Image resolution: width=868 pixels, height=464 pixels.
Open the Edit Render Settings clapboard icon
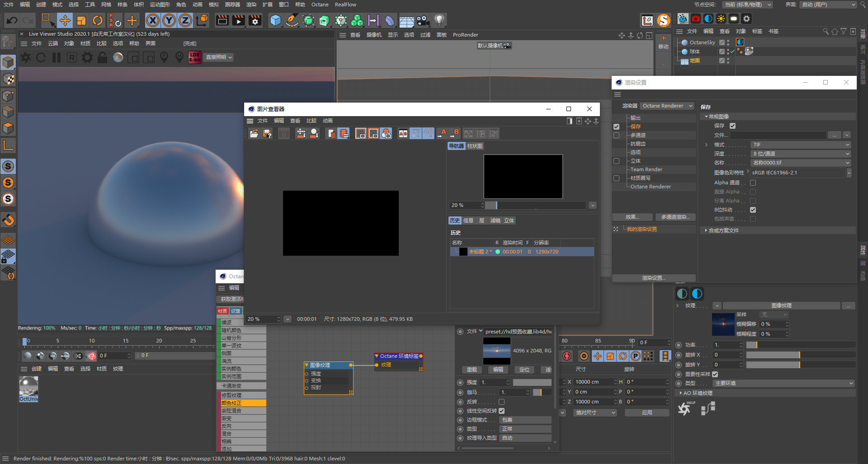(255, 20)
